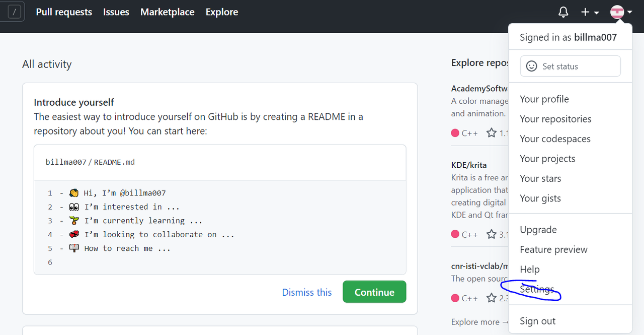
Task: Click the 'Introduce yourself' heading
Action: pyautogui.click(x=74, y=102)
